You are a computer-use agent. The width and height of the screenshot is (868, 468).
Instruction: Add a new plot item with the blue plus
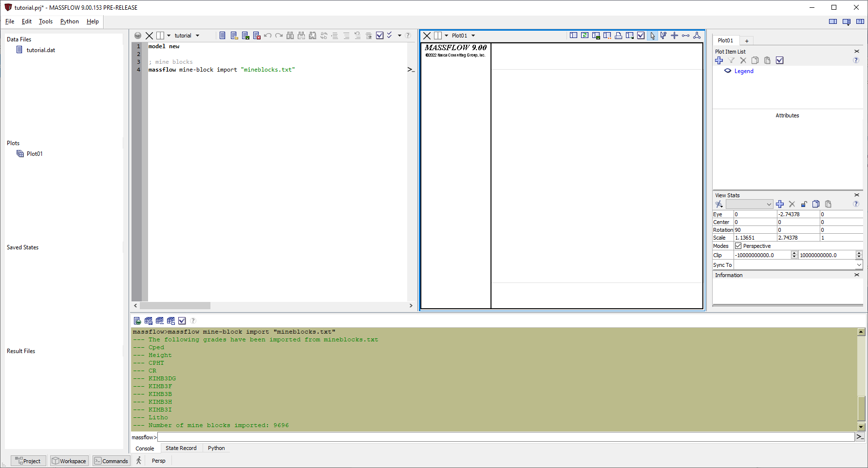point(719,60)
